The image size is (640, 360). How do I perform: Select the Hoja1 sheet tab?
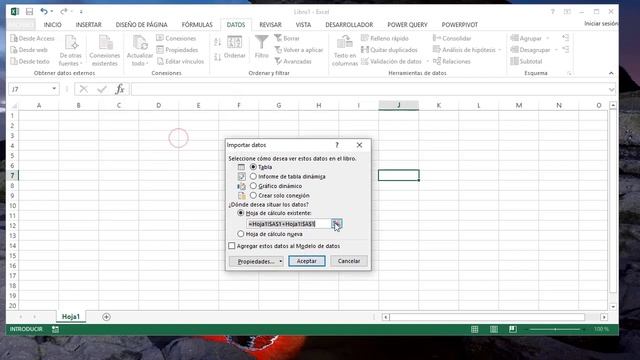click(71, 317)
